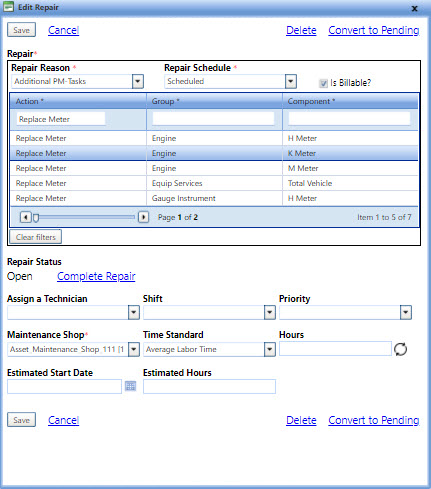Click the Estimated Hours input field
431x489 pixels.
pos(209,386)
